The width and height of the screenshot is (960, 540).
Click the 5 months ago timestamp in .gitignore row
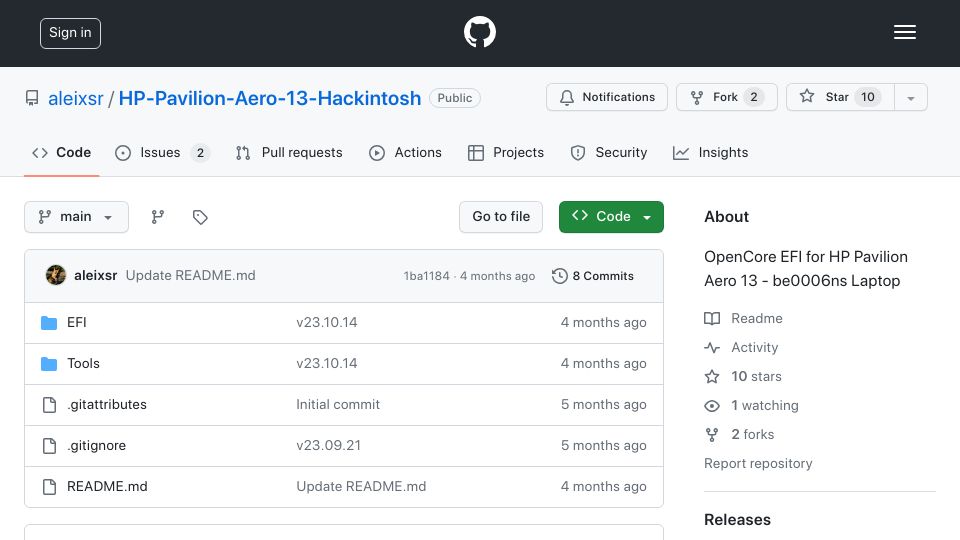click(604, 446)
